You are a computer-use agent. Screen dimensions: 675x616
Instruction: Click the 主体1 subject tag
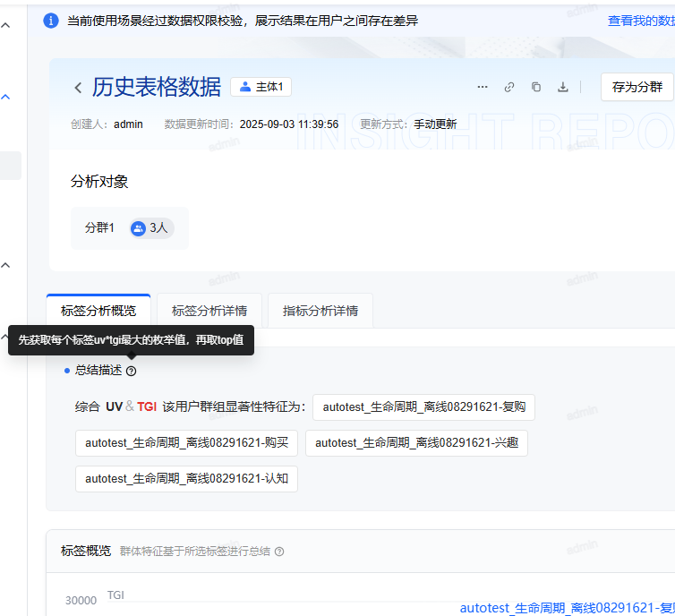261,87
